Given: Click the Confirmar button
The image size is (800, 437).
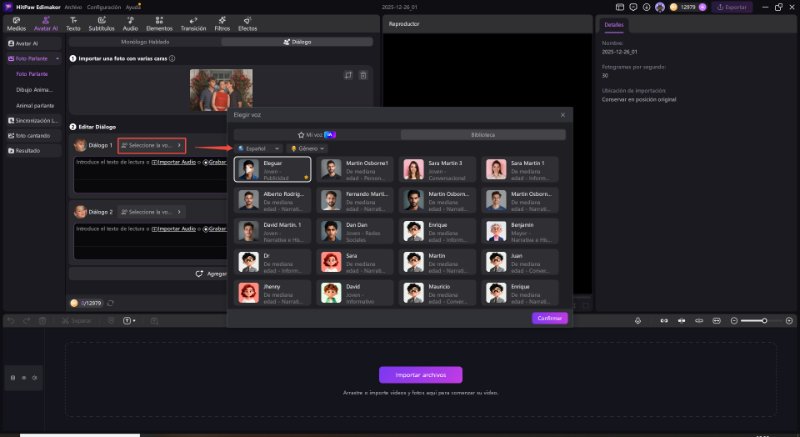Looking at the screenshot, I should click(550, 318).
